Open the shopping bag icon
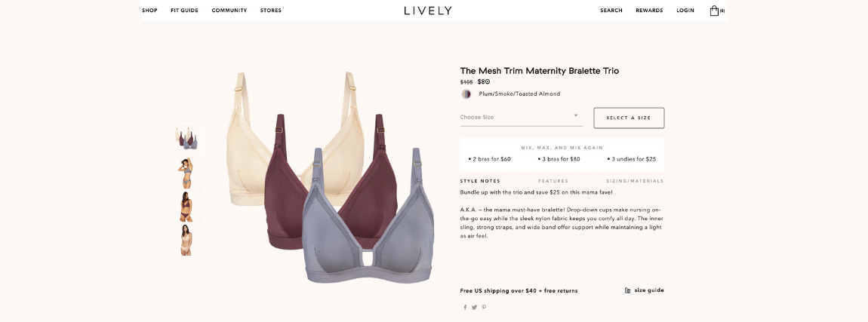The width and height of the screenshot is (868, 322). [714, 11]
